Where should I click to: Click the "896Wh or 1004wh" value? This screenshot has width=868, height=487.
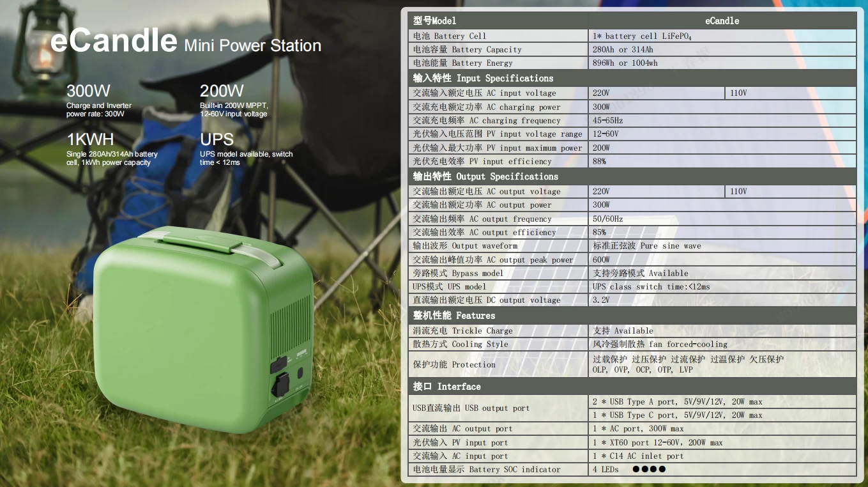click(625, 63)
